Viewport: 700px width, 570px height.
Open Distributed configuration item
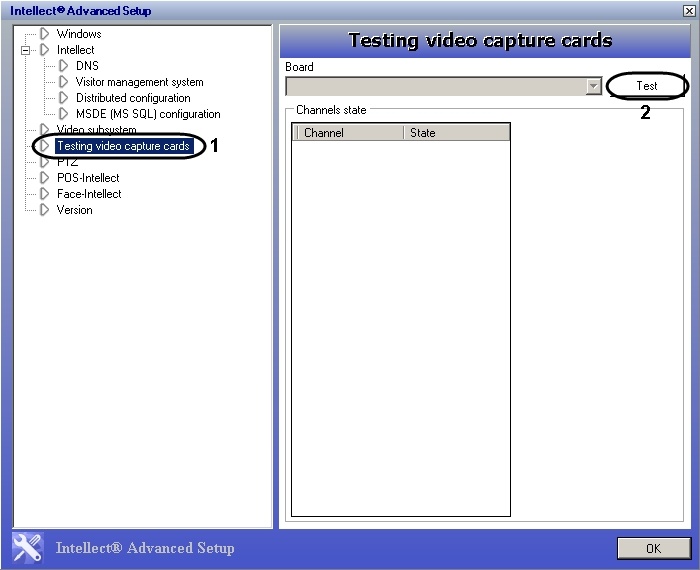click(x=133, y=98)
